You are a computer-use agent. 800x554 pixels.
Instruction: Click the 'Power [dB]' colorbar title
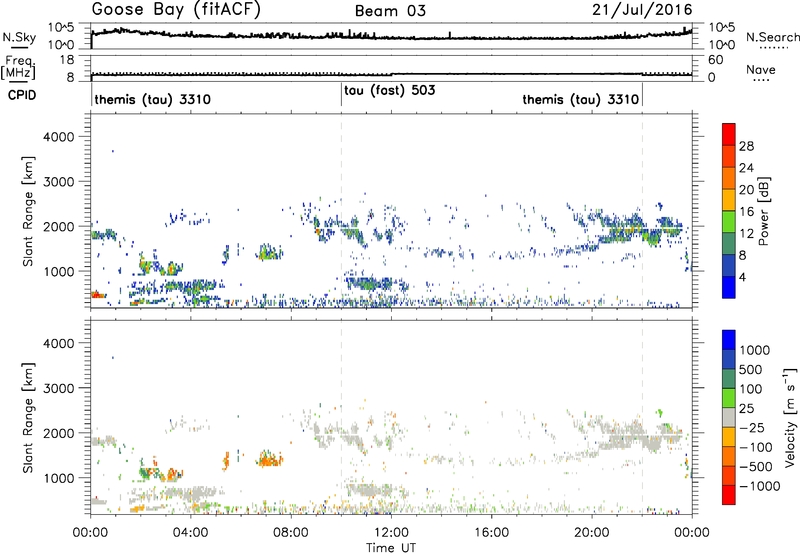(763, 211)
